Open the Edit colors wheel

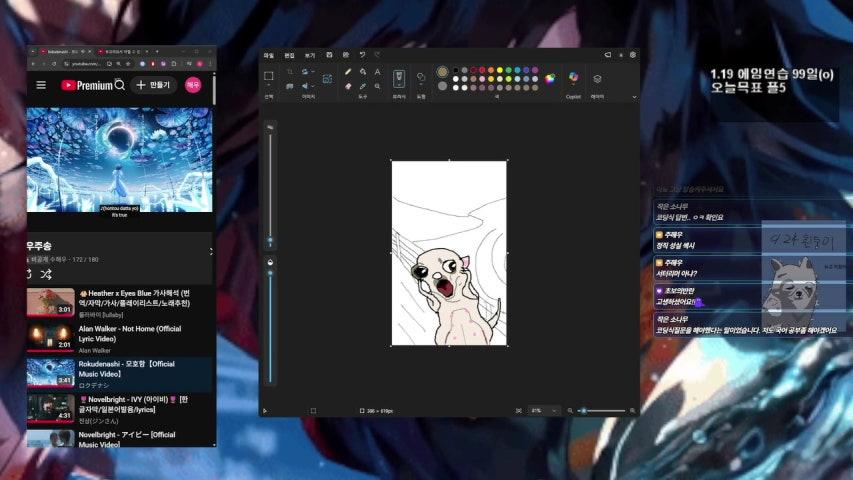(x=550, y=79)
